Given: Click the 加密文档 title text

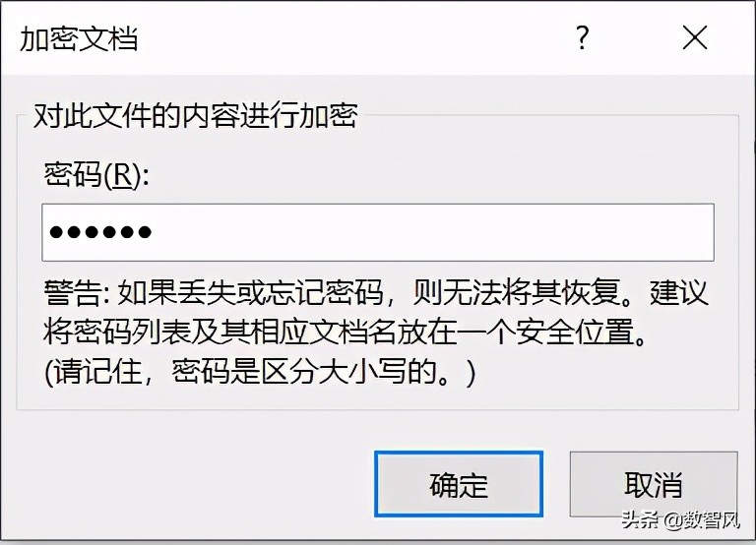Looking at the screenshot, I should tap(79, 38).
